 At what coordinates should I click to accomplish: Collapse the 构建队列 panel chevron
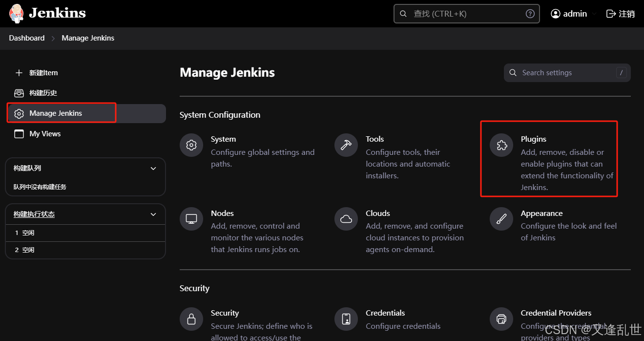[153, 168]
